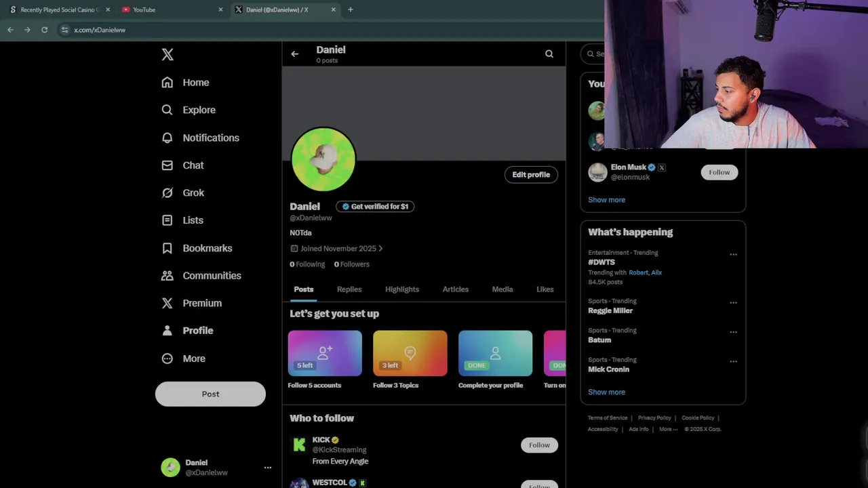Select the Posts tab

(x=304, y=289)
